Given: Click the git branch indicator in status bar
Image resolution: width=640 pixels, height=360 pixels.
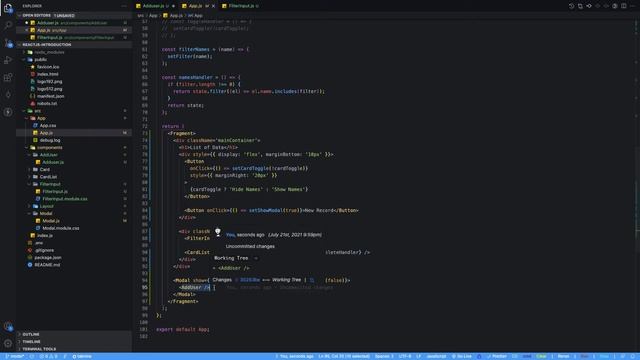Looking at the screenshot, I should 14,356.
